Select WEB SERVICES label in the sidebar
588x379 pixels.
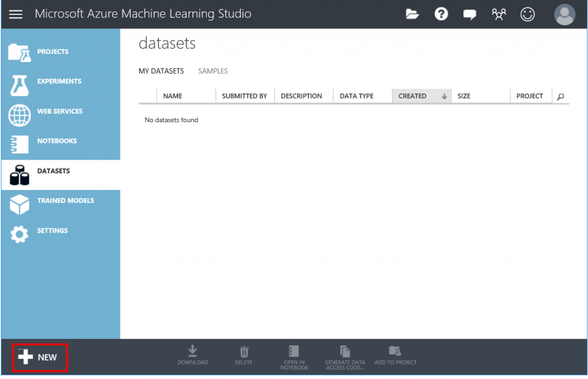pyautogui.click(x=60, y=111)
